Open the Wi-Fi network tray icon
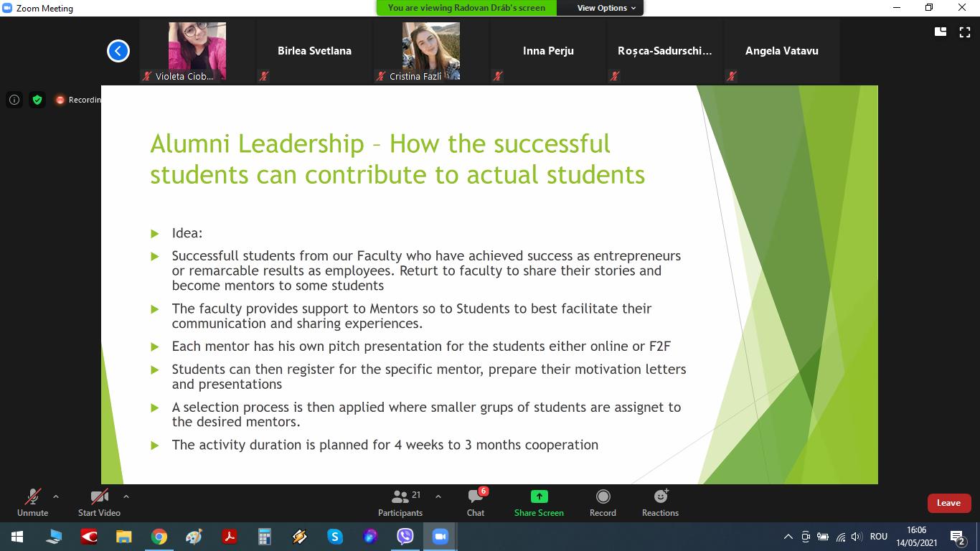Viewport: 980px width, 551px height. point(840,537)
